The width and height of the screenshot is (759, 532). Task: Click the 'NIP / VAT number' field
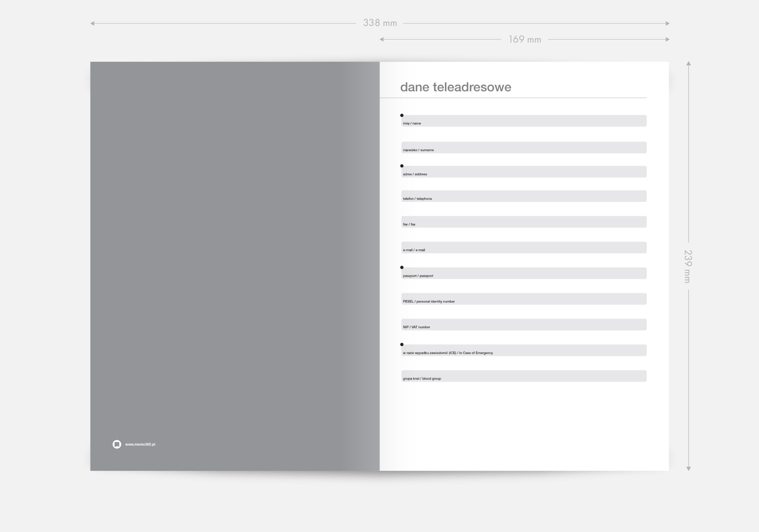coord(524,324)
